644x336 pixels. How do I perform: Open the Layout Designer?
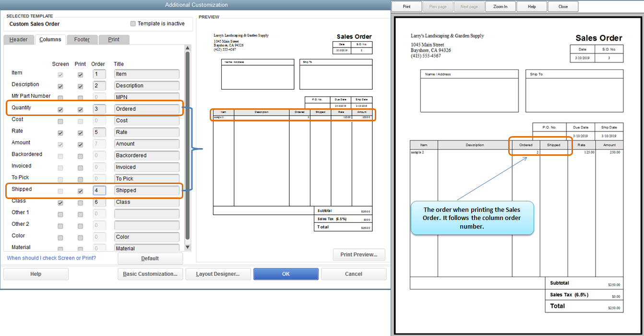[218, 274]
